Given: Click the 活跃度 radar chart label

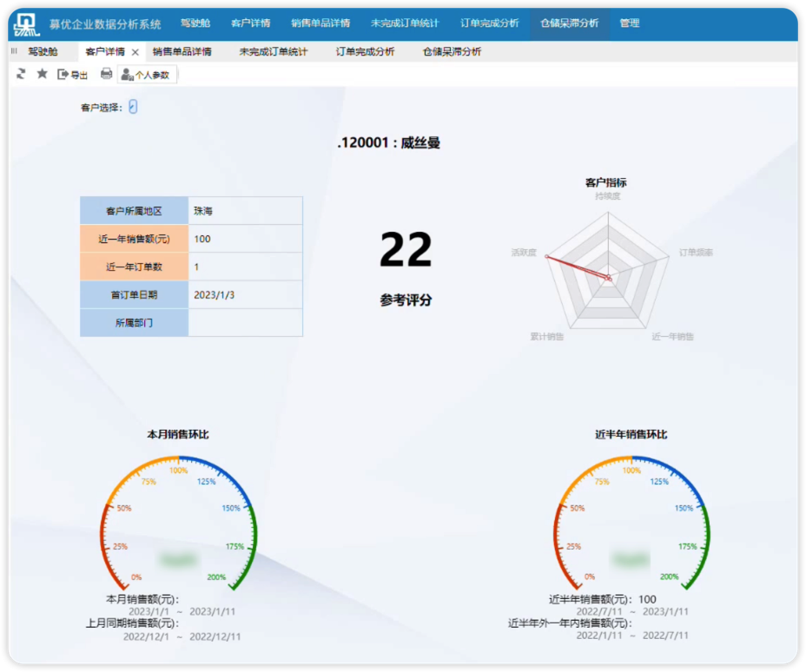Looking at the screenshot, I should (x=524, y=253).
